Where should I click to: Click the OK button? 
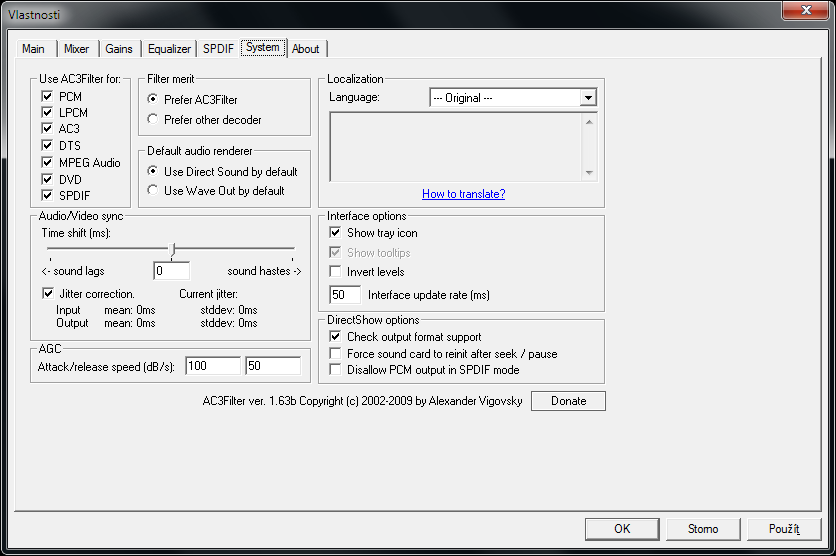(622, 529)
